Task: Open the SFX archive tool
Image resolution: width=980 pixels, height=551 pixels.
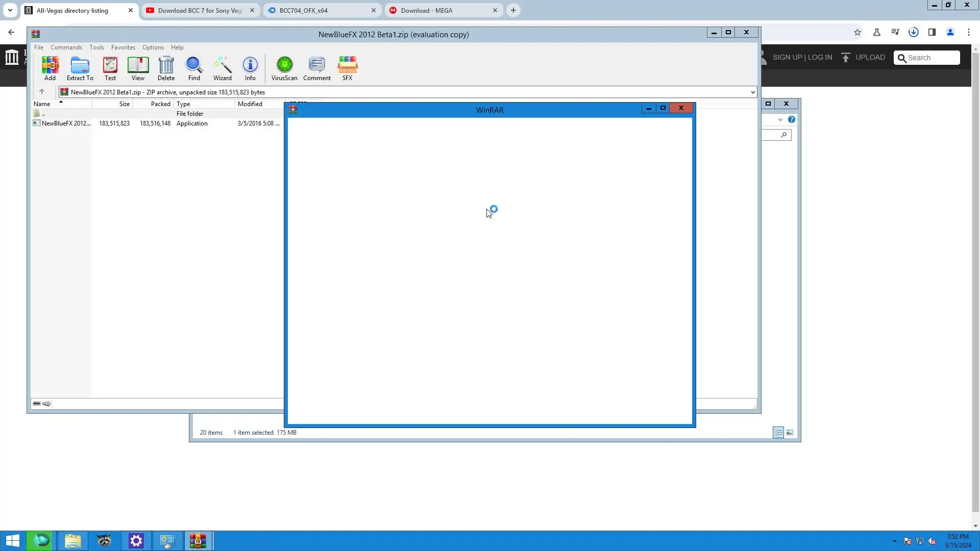Action: [x=347, y=68]
